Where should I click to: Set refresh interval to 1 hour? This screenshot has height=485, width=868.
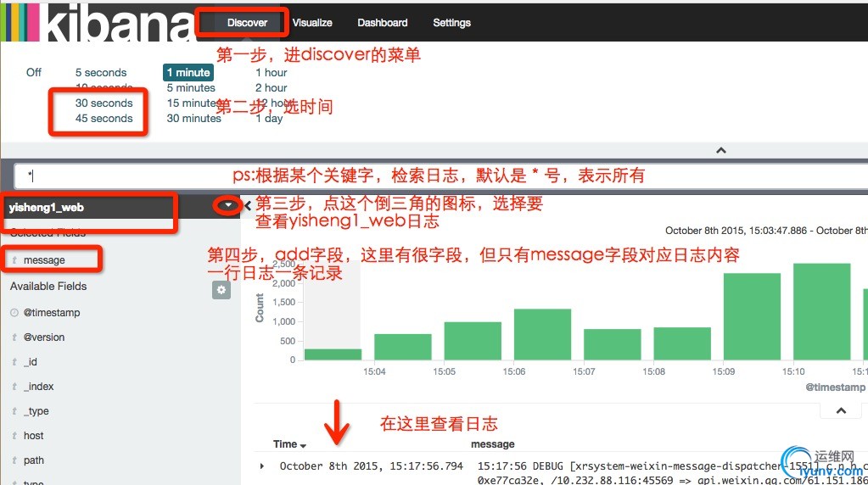tap(272, 72)
